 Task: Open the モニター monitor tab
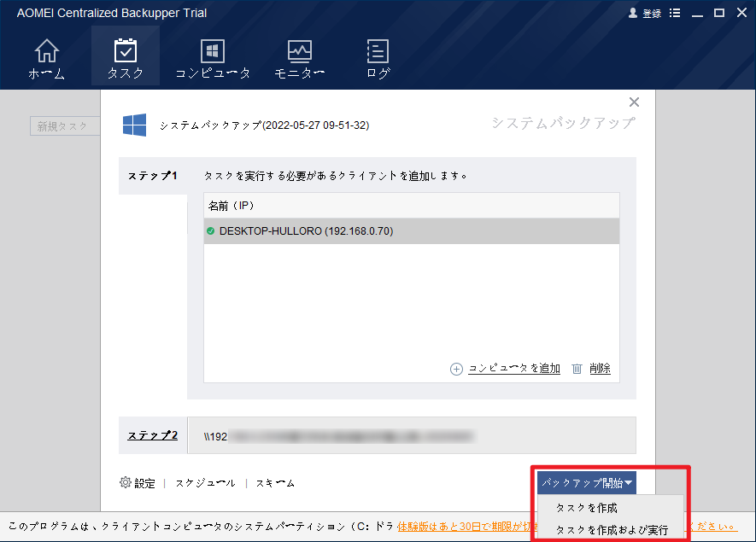tap(300, 59)
